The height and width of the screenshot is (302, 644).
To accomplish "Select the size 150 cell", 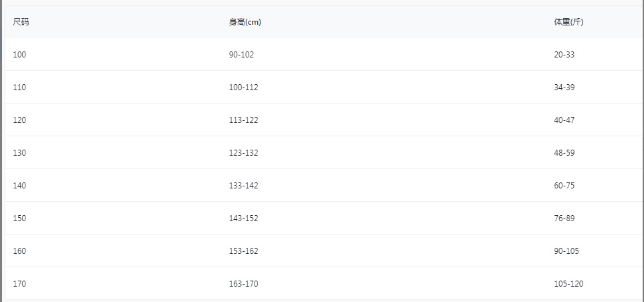I will pyautogui.click(x=19, y=218).
